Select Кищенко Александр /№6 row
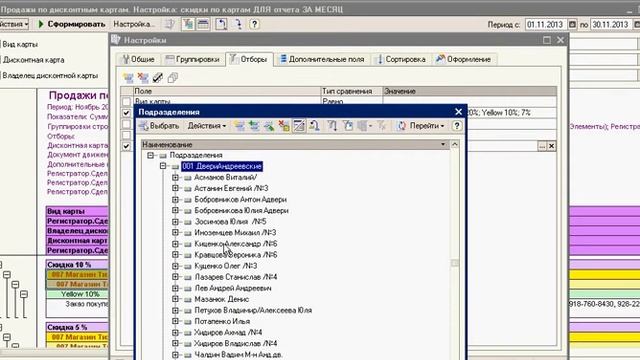This screenshot has width=640, height=360. click(x=236, y=244)
